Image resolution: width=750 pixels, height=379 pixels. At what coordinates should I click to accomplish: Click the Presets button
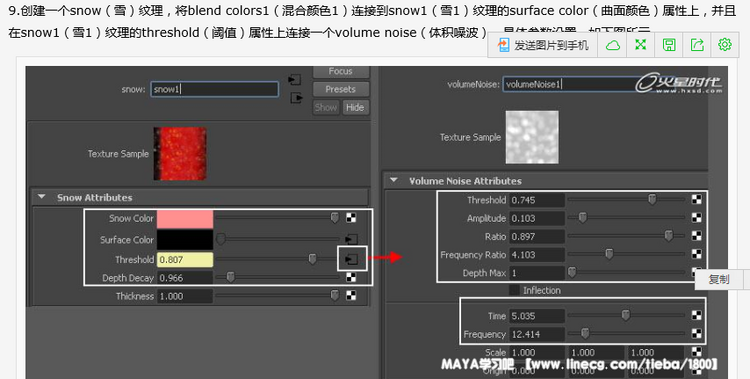(341, 89)
